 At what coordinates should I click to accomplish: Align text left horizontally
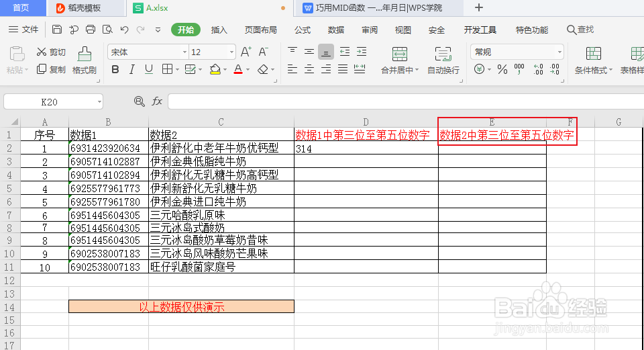292,69
